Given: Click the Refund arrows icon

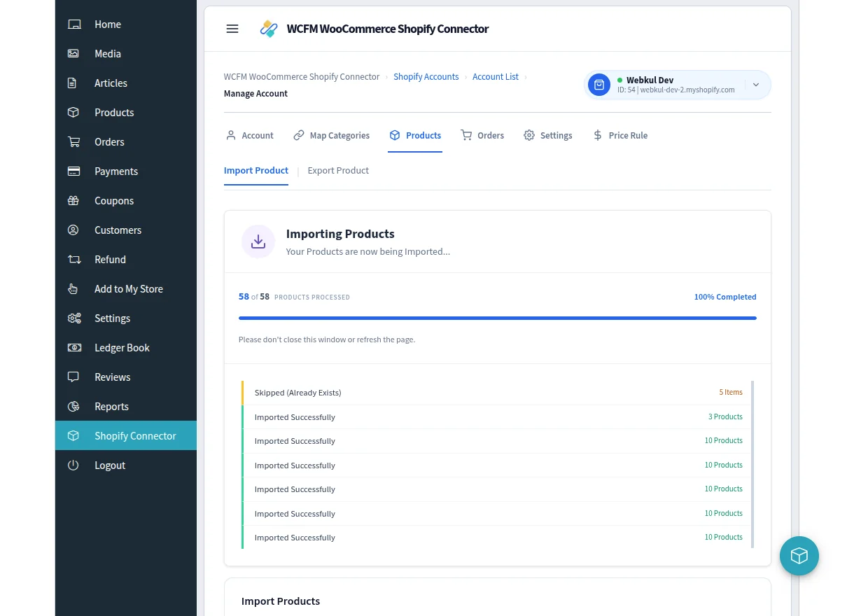Looking at the screenshot, I should tap(73, 260).
